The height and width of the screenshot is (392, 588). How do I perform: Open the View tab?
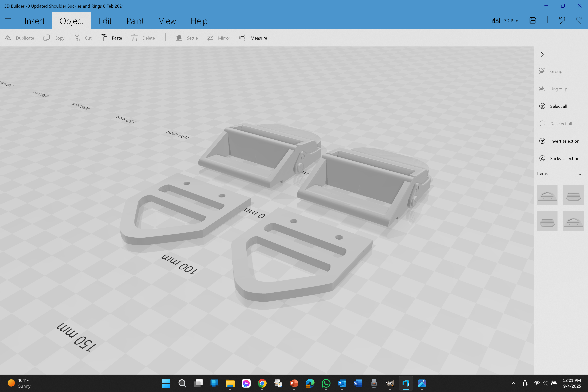pyautogui.click(x=167, y=21)
